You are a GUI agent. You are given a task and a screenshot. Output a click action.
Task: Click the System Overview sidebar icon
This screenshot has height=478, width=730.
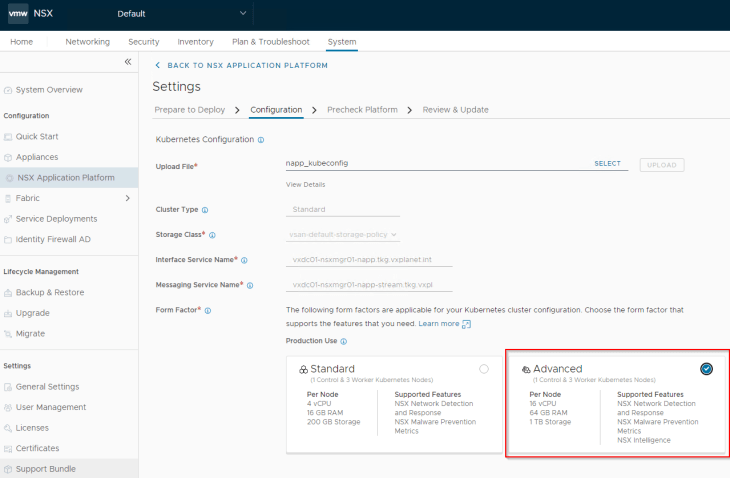[8, 90]
